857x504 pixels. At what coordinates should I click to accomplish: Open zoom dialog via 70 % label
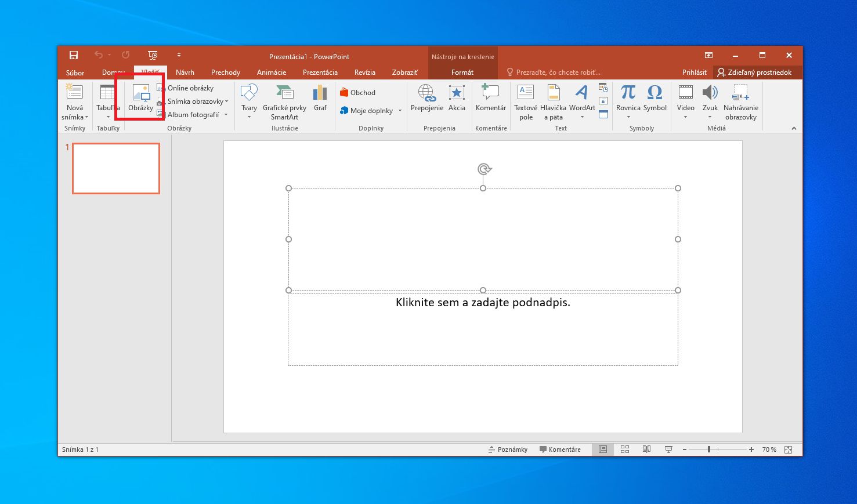pyautogui.click(x=769, y=449)
